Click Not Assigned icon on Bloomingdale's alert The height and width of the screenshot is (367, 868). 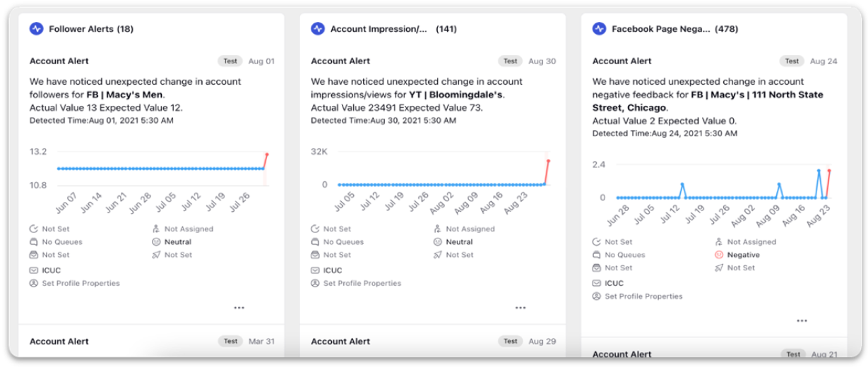(x=438, y=229)
